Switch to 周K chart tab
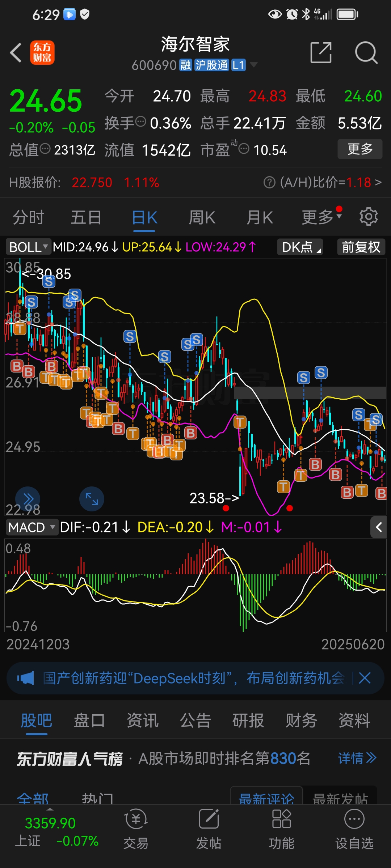391x868 pixels. (202, 218)
